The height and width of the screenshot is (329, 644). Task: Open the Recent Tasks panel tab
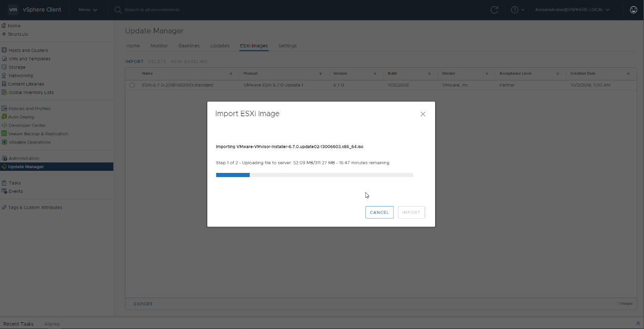pos(18,324)
